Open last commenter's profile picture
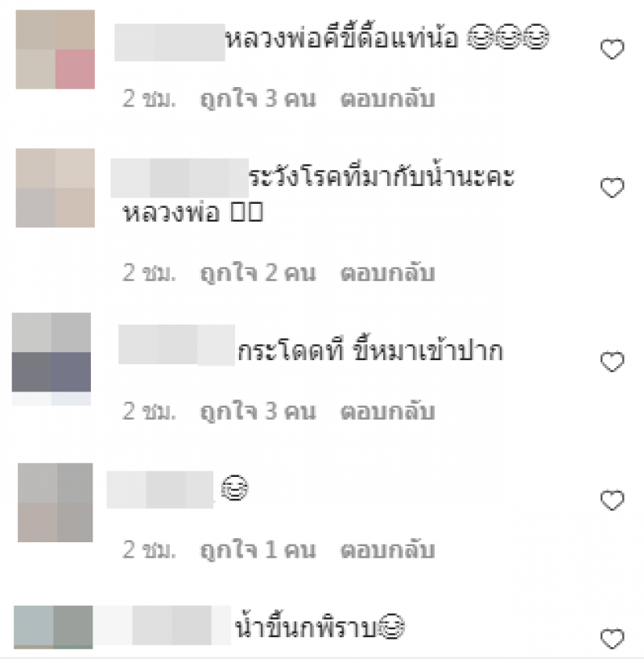The width and height of the screenshot is (644, 659). [53, 627]
